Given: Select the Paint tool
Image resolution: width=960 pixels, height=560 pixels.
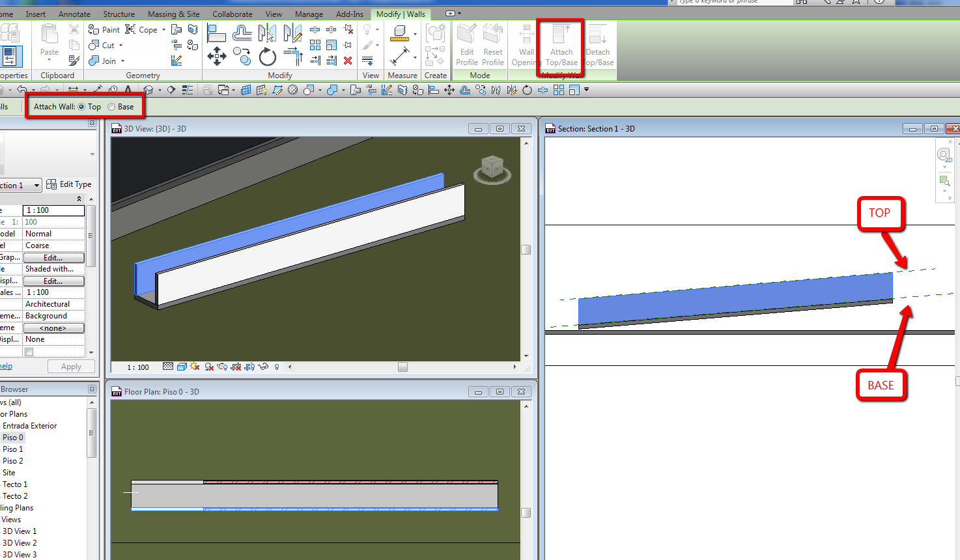Looking at the screenshot, I should [x=104, y=30].
